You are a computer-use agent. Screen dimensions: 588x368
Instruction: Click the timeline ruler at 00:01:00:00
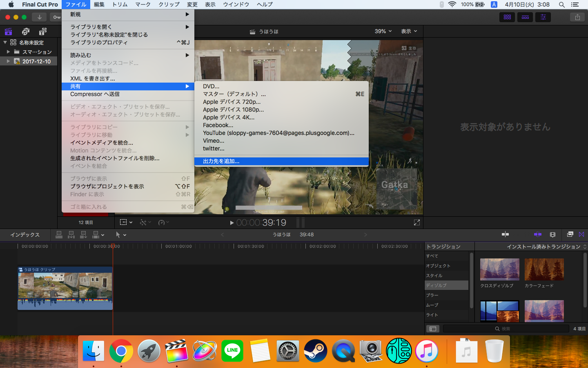pos(178,246)
